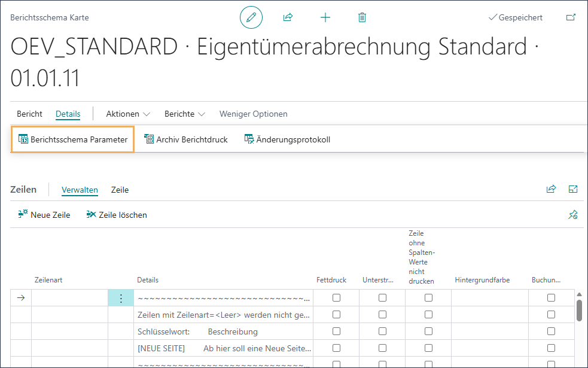Click the share icon in header
The width and height of the screenshot is (588, 368).
(288, 17)
